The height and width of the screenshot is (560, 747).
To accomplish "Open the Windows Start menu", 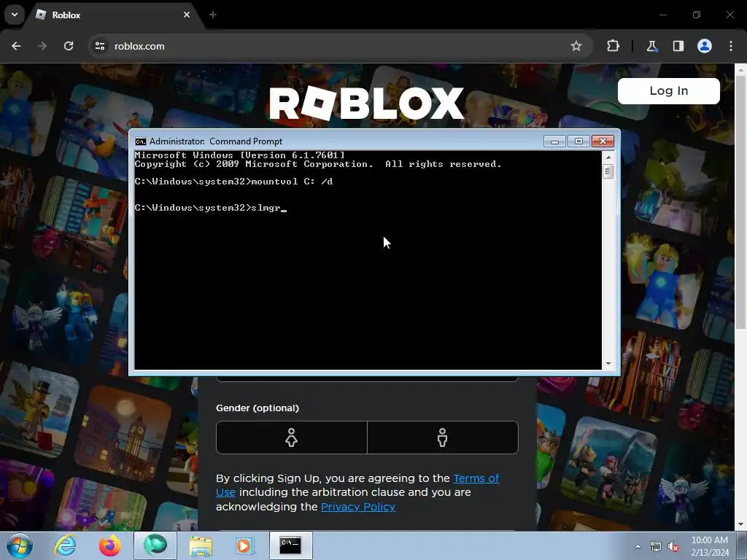I will pyautogui.click(x=20, y=545).
